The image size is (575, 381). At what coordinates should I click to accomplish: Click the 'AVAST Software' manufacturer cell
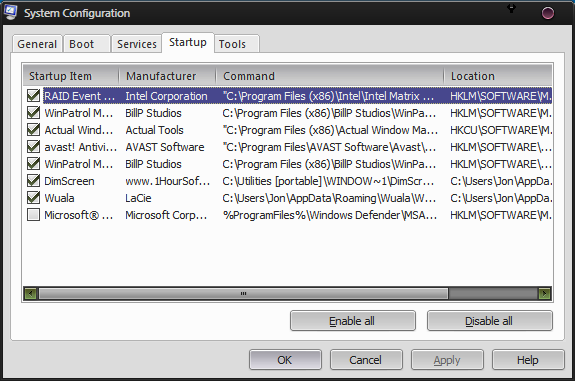point(165,147)
